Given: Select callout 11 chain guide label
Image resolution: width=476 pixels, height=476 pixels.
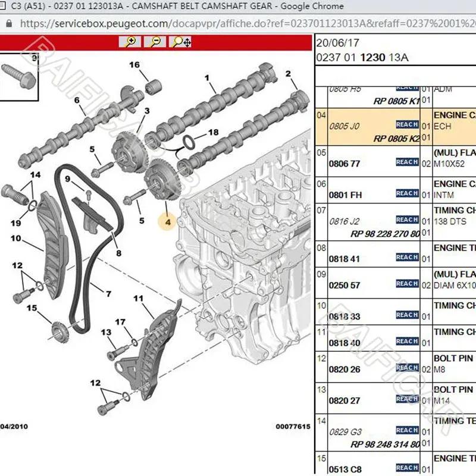Looking at the screenshot, I should 138,299.
